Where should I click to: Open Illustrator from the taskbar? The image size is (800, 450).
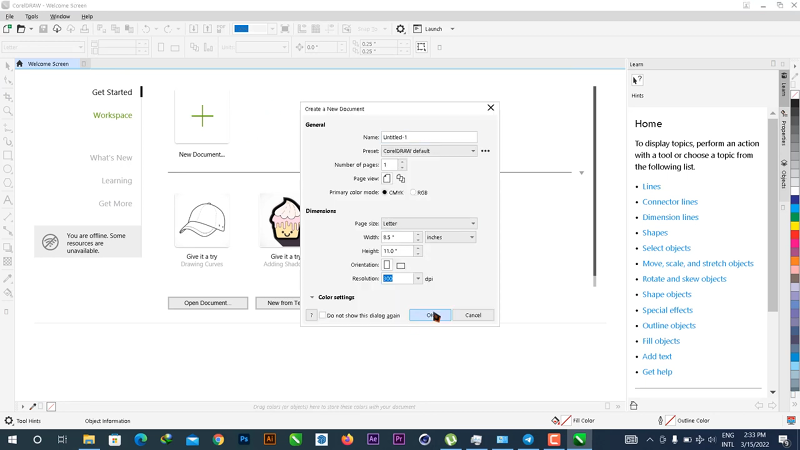[x=270, y=439]
